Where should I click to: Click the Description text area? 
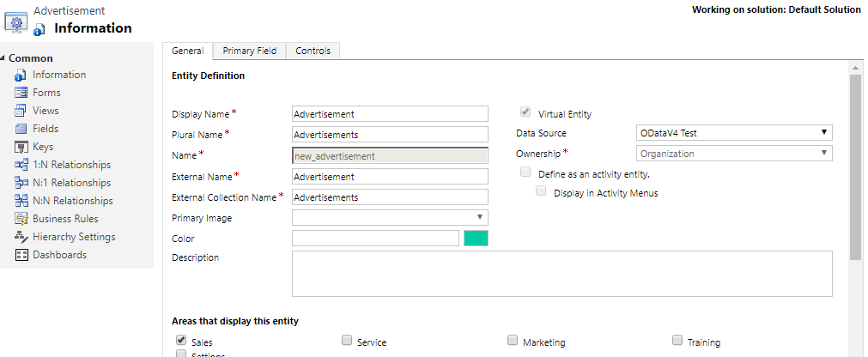(x=561, y=274)
